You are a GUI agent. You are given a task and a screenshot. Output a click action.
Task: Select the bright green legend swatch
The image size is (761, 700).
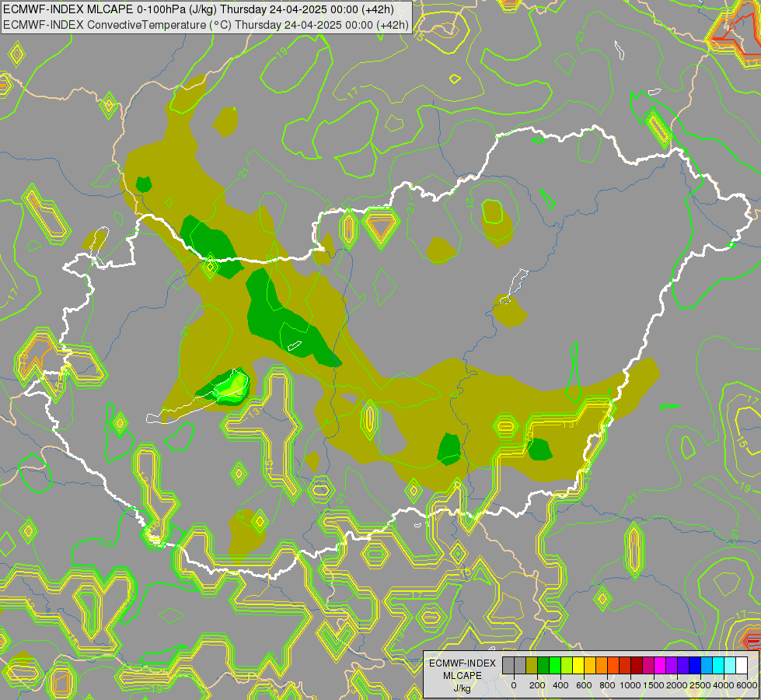(555, 666)
